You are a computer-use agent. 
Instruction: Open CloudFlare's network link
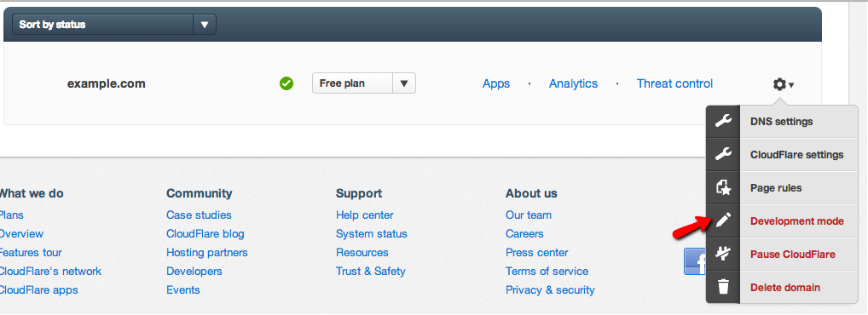[51, 272]
